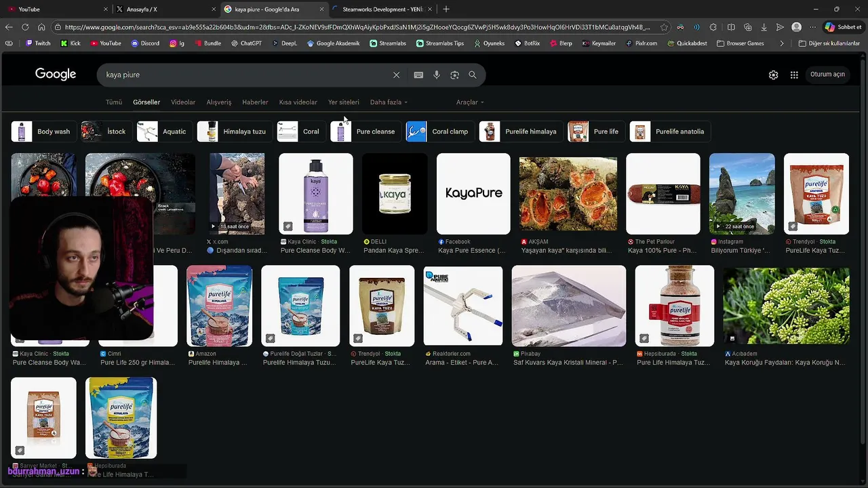Click the Google logo
The width and height of the screenshot is (868, 488).
56,75
